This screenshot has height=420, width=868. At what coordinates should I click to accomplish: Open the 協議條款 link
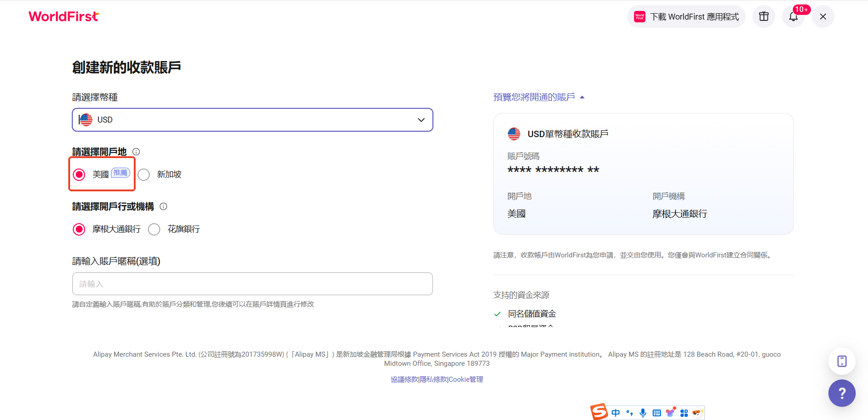pos(404,379)
